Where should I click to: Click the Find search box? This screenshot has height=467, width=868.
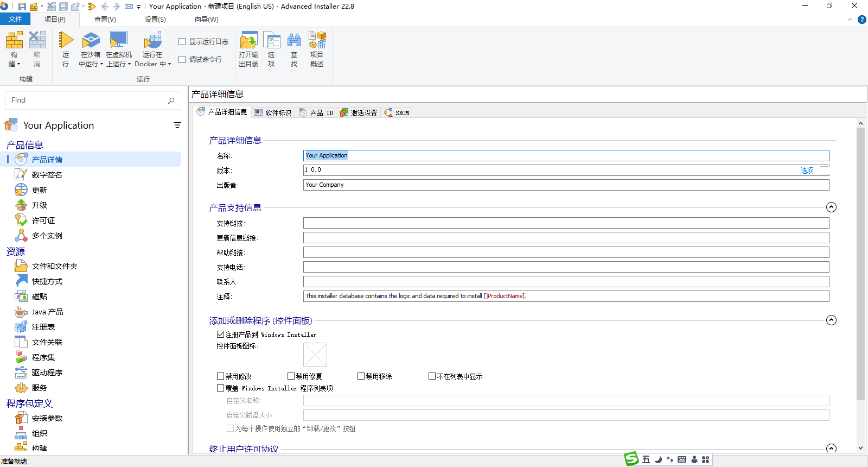[93, 100]
